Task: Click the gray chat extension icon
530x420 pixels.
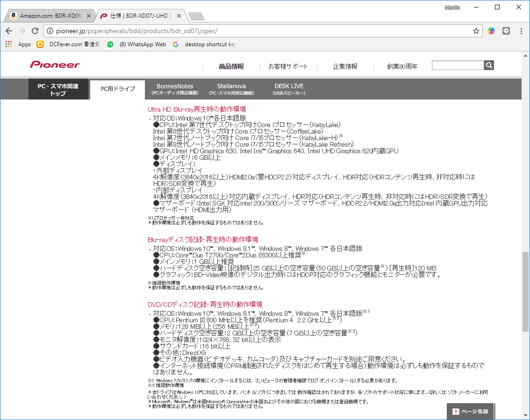Action: (x=506, y=31)
